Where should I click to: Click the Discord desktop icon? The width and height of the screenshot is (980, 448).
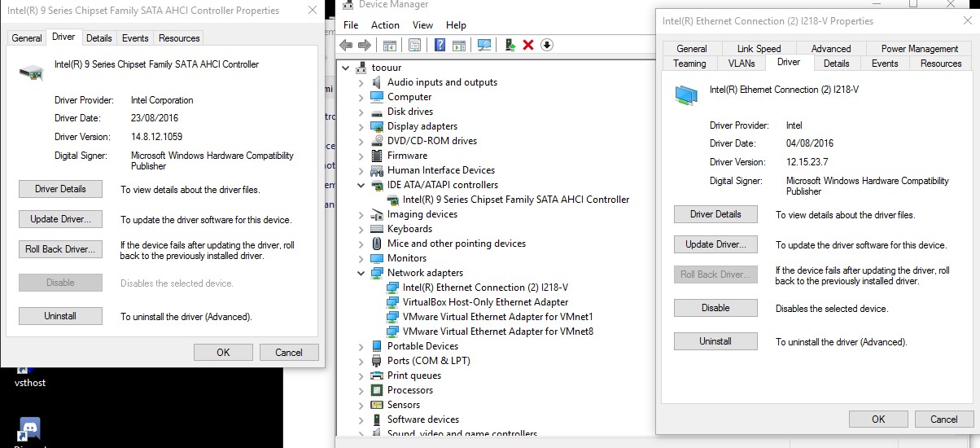(29, 428)
